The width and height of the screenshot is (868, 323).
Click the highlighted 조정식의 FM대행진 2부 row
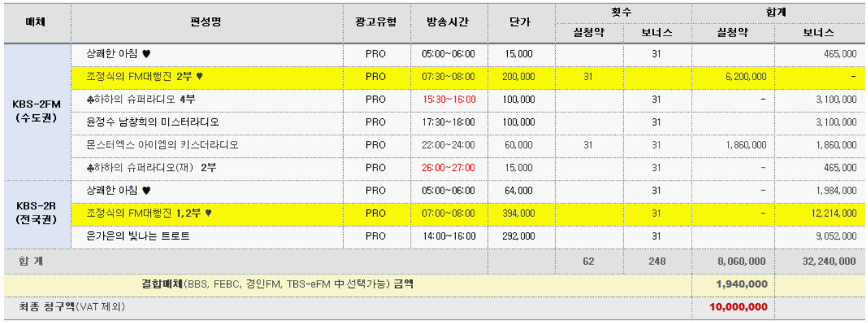pos(467,77)
